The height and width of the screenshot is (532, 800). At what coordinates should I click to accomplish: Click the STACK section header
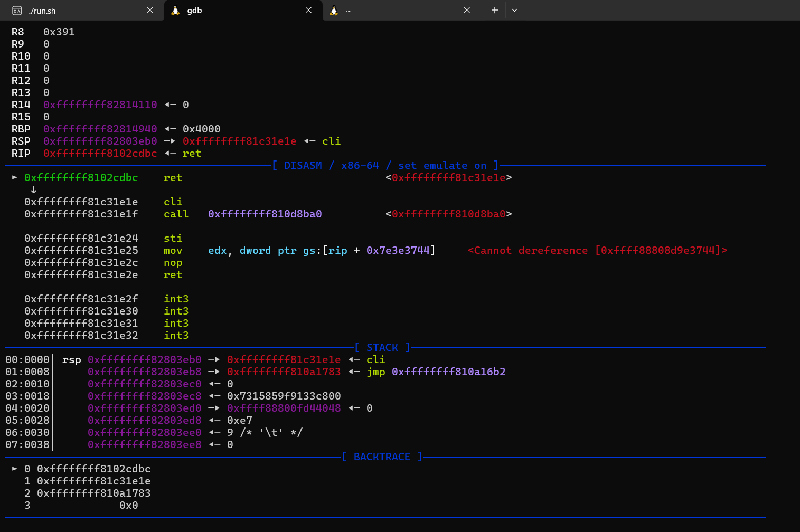pos(382,347)
